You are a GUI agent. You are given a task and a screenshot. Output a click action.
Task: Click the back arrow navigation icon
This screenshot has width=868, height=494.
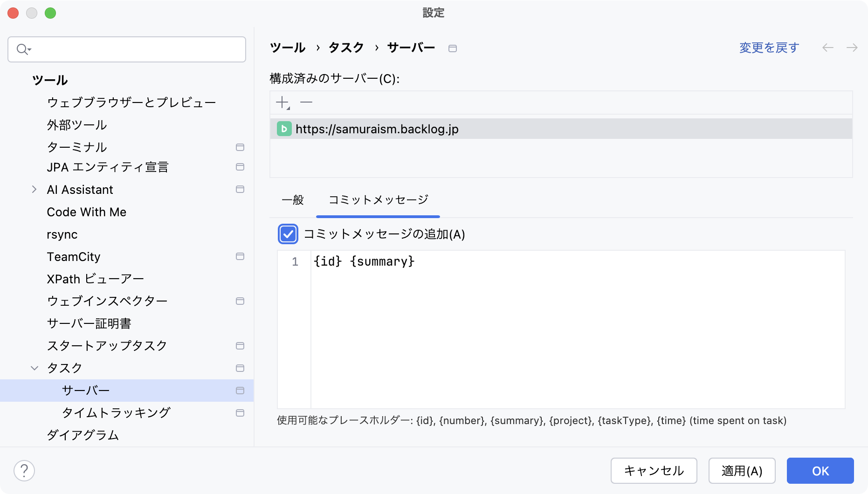pos(828,48)
